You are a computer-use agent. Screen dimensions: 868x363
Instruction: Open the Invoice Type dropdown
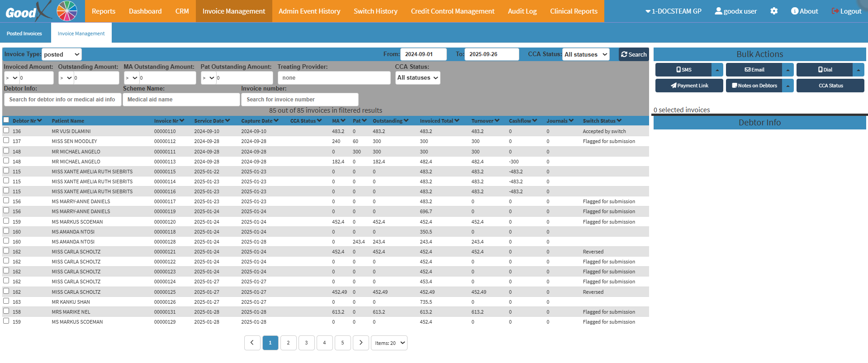pos(62,54)
